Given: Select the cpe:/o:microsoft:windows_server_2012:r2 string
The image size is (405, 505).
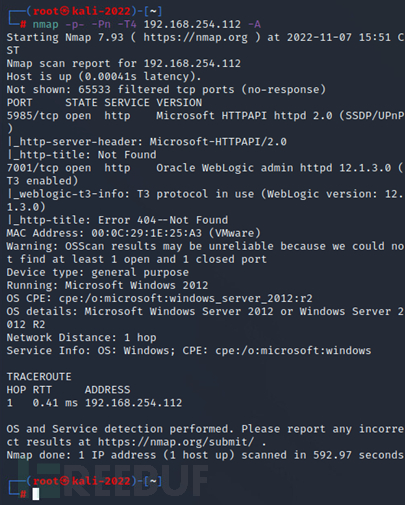Looking at the screenshot, I should (186, 298).
